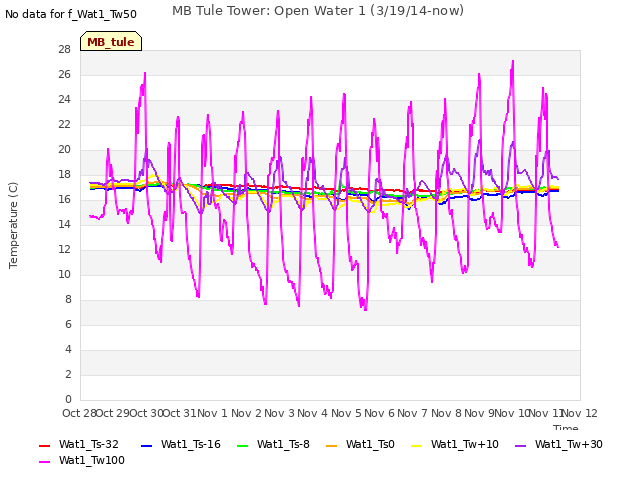Click the Nov 12 x-axis tick label
Image resolution: width=640 pixels, height=480 pixels.
(580, 413)
